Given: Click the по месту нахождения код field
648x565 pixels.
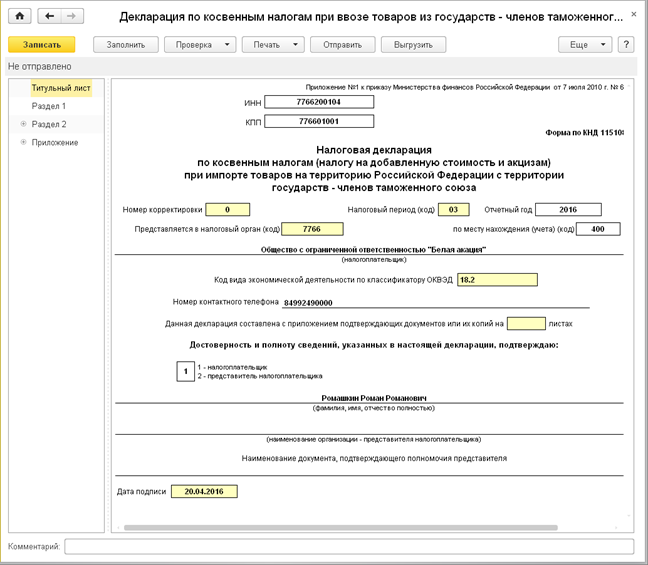Looking at the screenshot, I should (598, 229).
